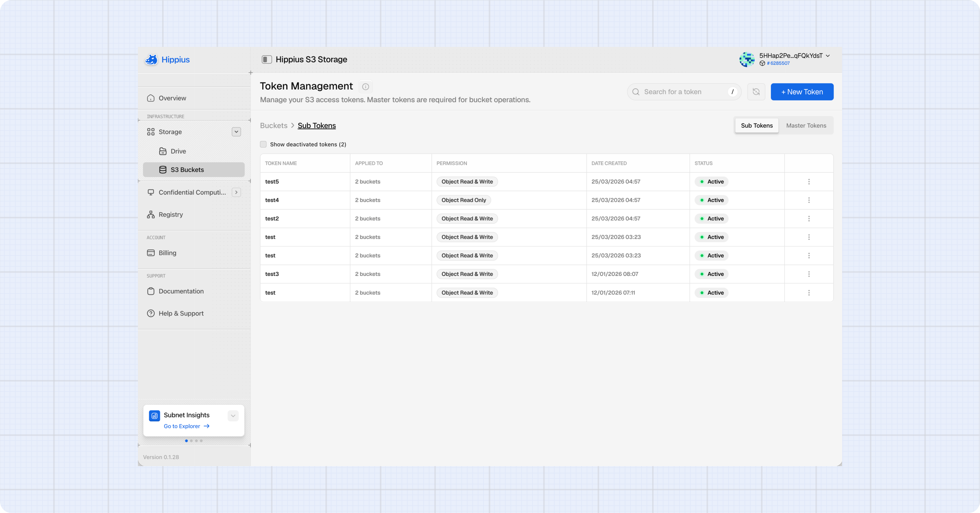Click the Registry hierarchy icon

(x=151, y=215)
